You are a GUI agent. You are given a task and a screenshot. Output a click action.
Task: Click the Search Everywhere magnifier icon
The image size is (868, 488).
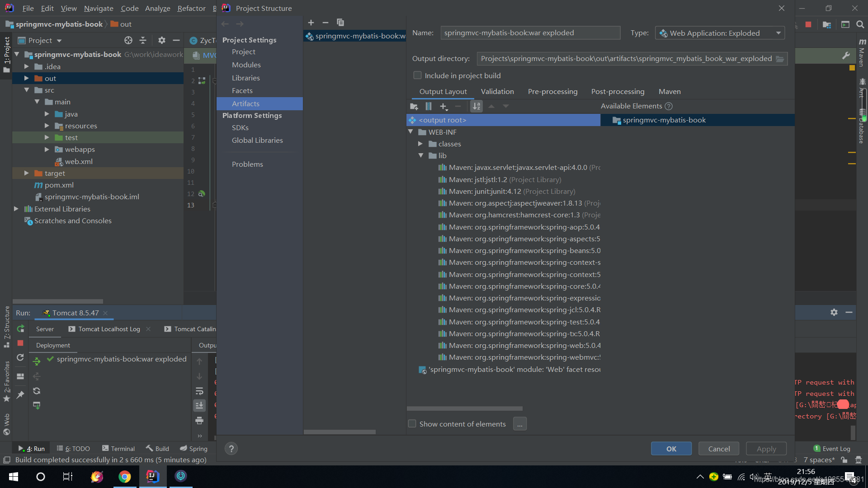pos(860,24)
